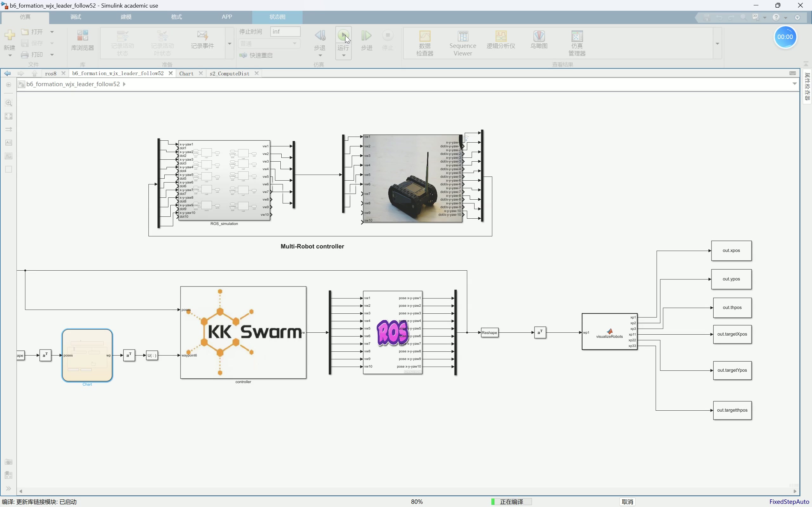The image size is (812, 507).
Task: Open the Bird's-Eye Scope (鸟瞰图)
Action: coord(539,40)
